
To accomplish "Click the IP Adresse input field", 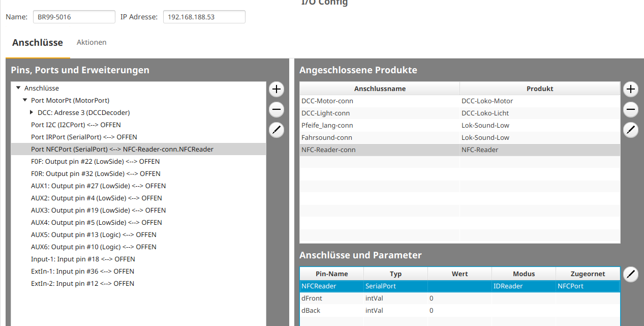I will 203,17.
